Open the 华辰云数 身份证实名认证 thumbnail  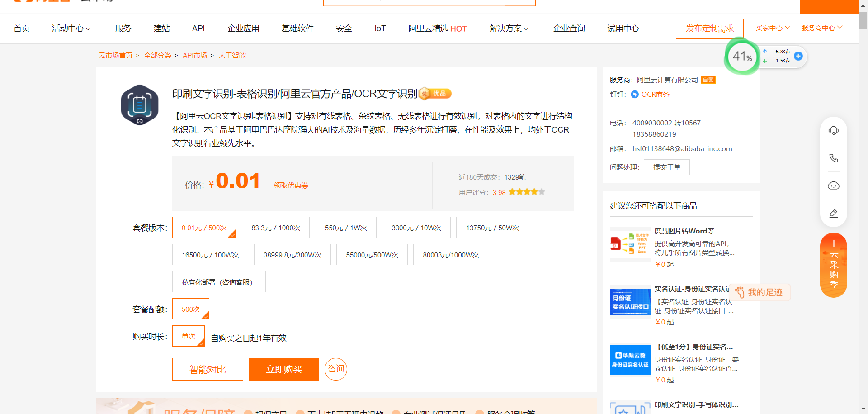tap(630, 360)
